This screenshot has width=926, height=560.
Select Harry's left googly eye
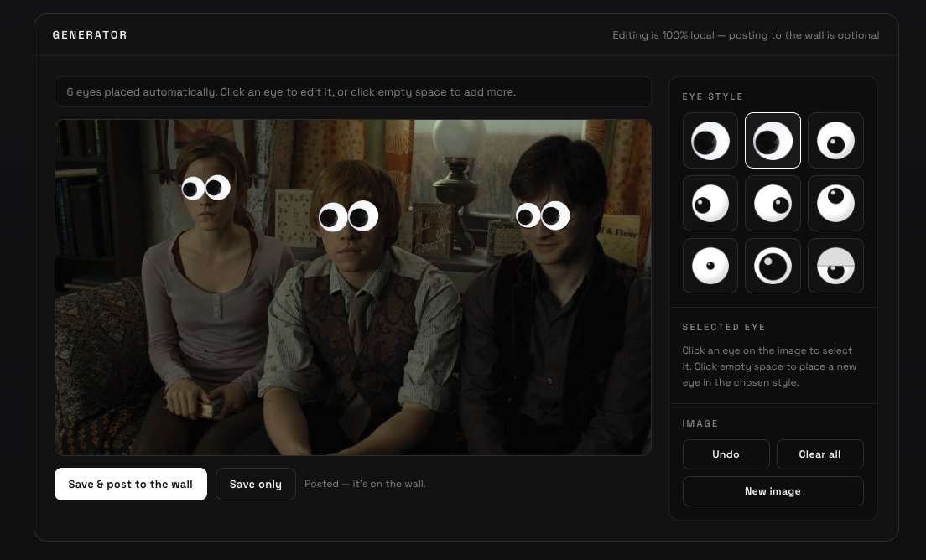528,216
